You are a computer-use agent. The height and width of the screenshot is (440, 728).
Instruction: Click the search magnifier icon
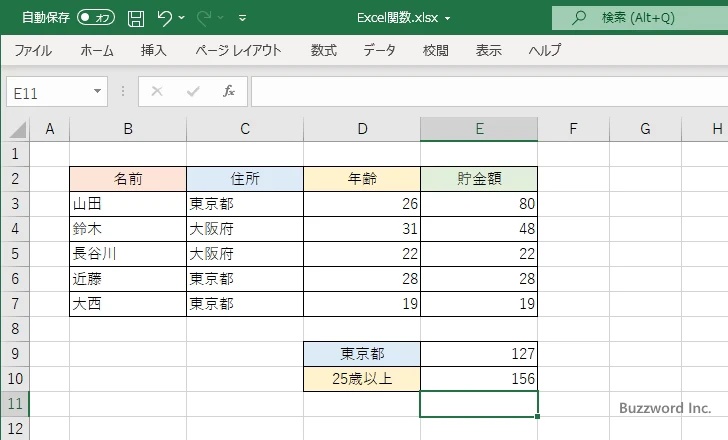pos(579,18)
